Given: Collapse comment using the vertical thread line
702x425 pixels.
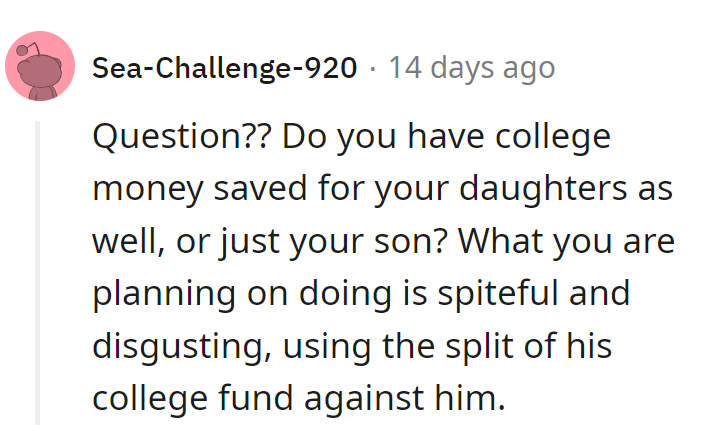Looking at the screenshot, I should 40,272.
